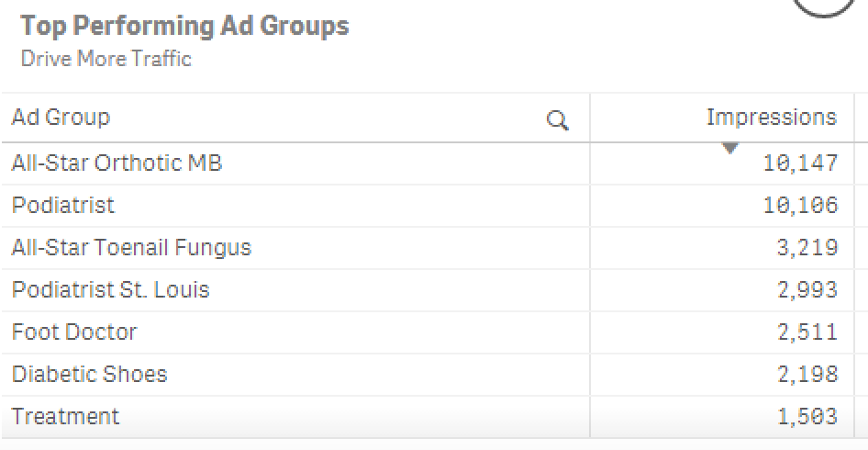Image resolution: width=868 pixels, height=450 pixels.
Task: Click the 10,147 impressions value
Action: pyautogui.click(x=800, y=163)
